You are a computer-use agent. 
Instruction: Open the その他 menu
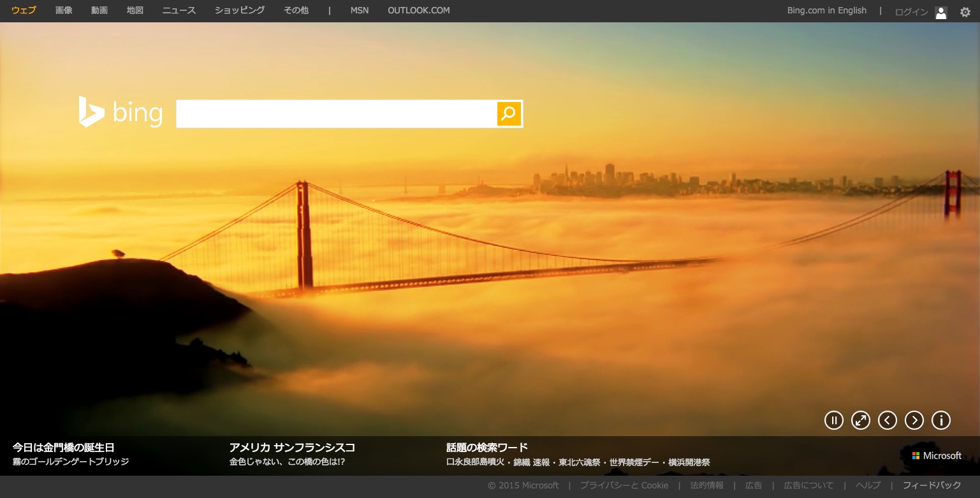point(296,11)
